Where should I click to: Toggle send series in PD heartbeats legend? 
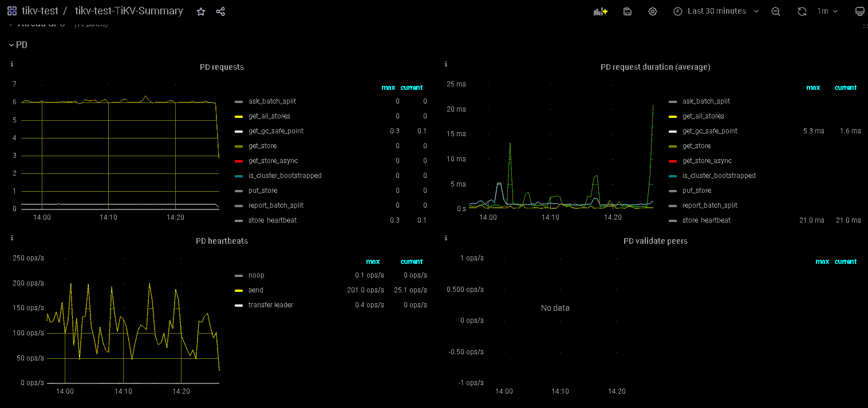[255, 290]
